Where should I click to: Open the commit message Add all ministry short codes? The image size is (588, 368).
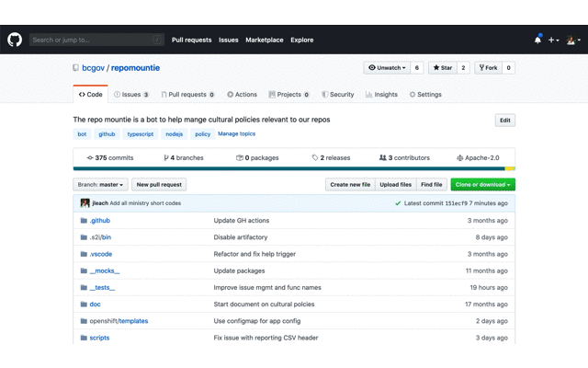coord(145,203)
